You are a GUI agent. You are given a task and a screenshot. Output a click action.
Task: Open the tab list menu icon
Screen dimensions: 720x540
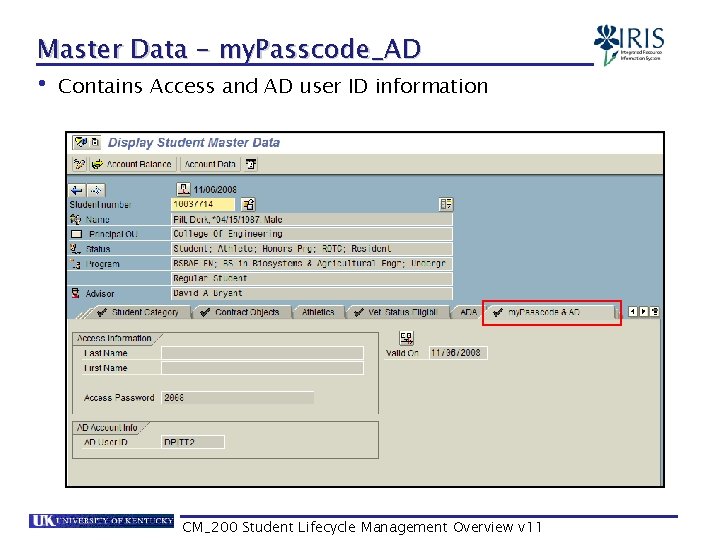click(x=655, y=312)
